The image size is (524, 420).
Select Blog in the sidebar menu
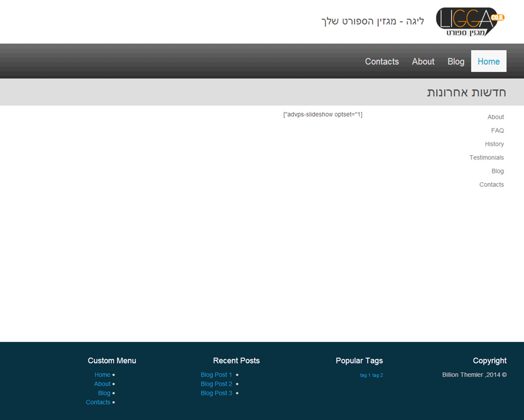pyautogui.click(x=498, y=171)
